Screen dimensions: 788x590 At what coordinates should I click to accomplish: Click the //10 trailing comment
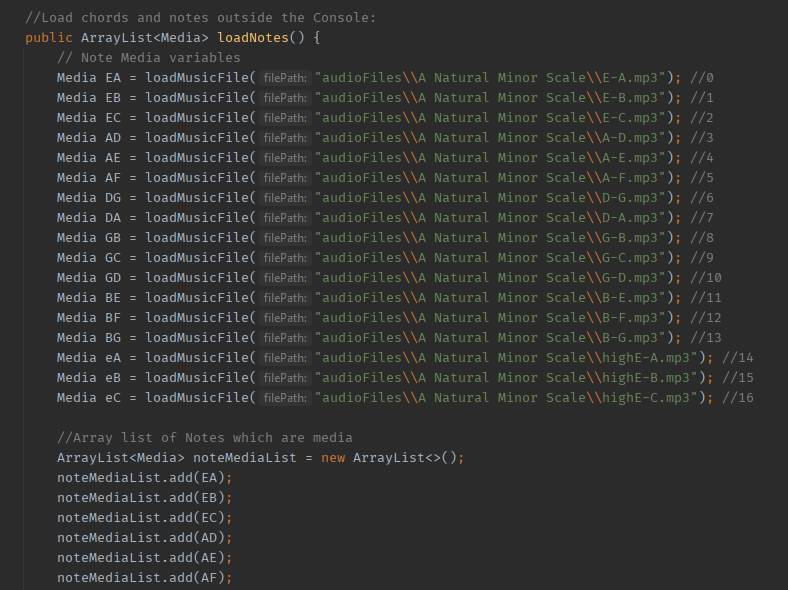[x=705, y=278]
